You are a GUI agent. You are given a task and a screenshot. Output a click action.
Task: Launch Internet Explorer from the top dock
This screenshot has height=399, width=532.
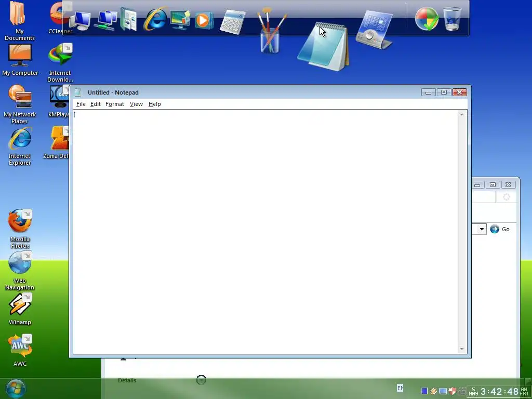155,19
